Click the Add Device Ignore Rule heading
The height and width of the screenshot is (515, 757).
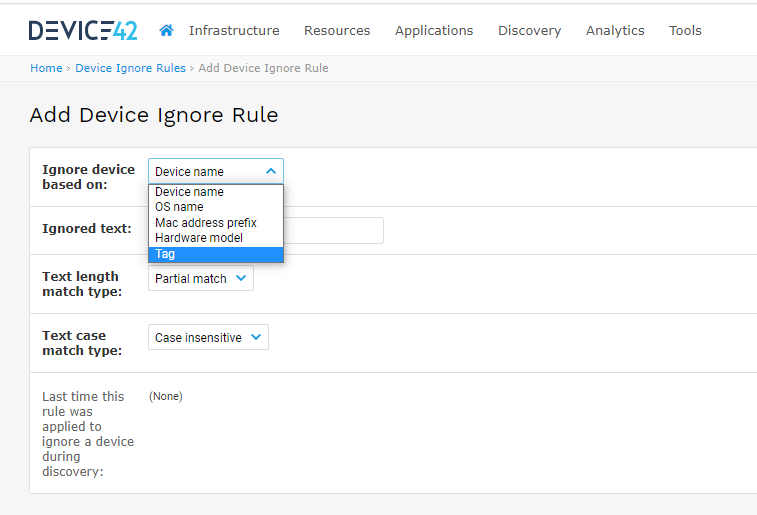click(x=154, y=115)
